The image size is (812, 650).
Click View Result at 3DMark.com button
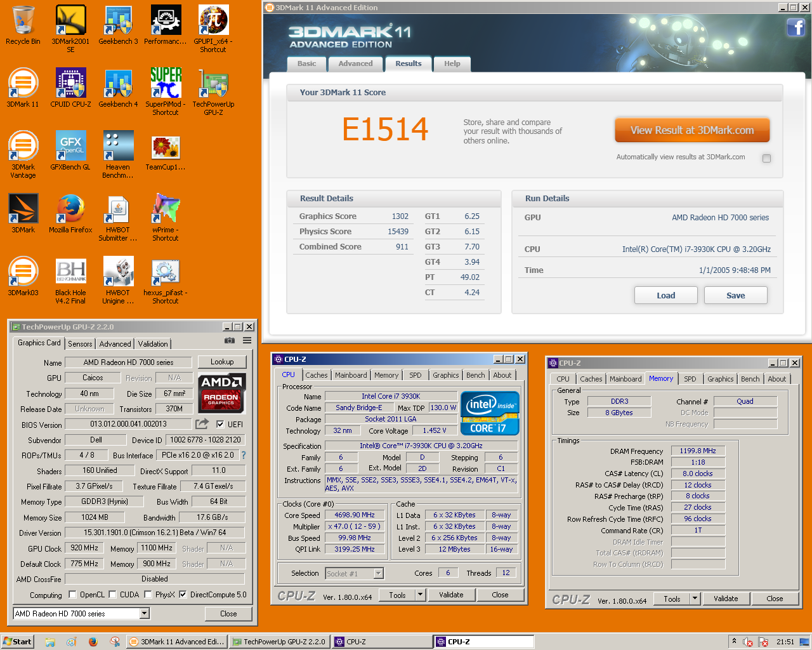(692, 130)
